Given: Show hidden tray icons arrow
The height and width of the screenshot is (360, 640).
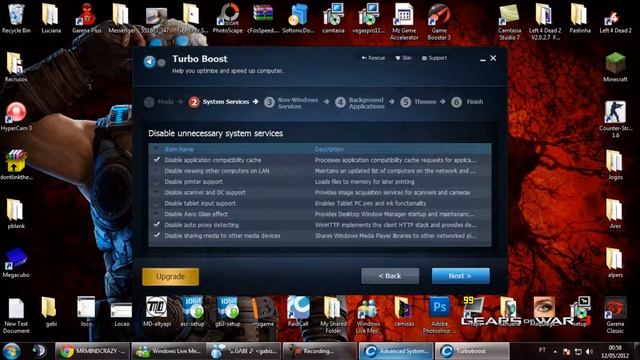Looking at the screenshot, I should [555, 351].
